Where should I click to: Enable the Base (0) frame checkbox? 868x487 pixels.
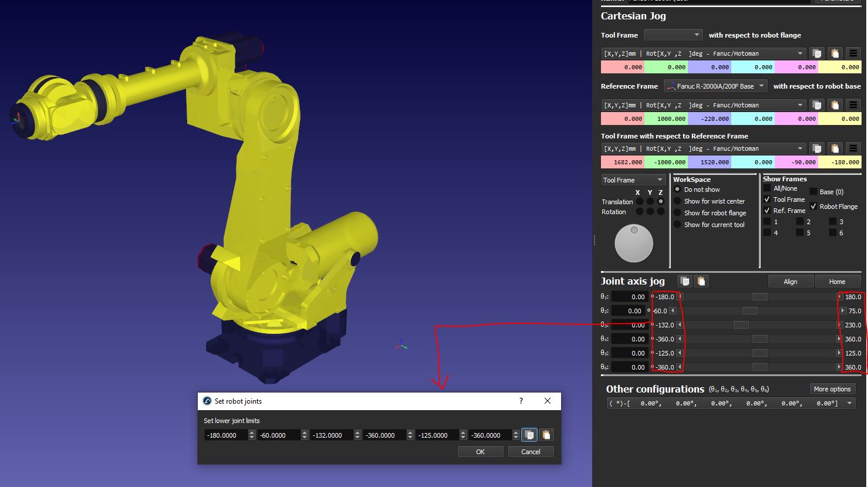pyautogui.click(x=813, y=192)
